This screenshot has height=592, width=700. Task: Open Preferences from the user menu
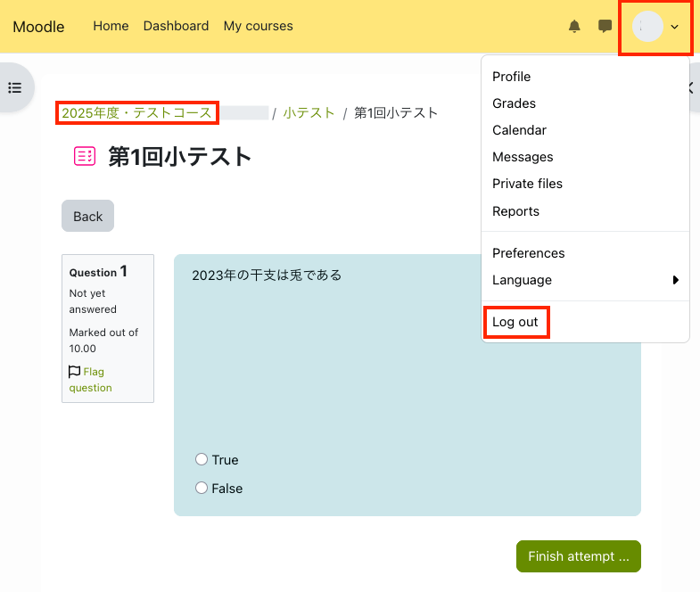[x=528, y=253]
